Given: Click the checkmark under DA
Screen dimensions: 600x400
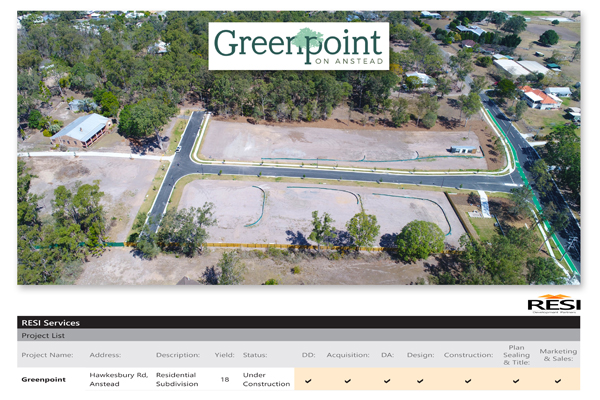Looking at the screenshot, I should click(387, 381).
